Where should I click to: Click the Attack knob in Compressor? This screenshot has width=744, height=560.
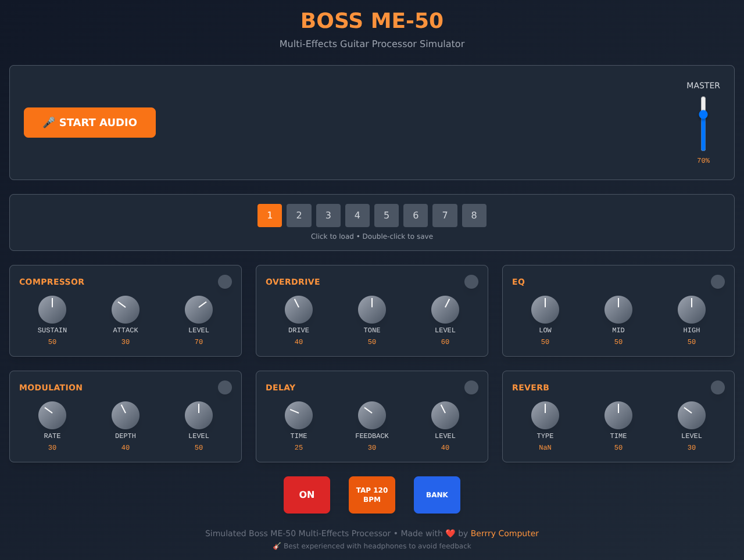(126, 309)
